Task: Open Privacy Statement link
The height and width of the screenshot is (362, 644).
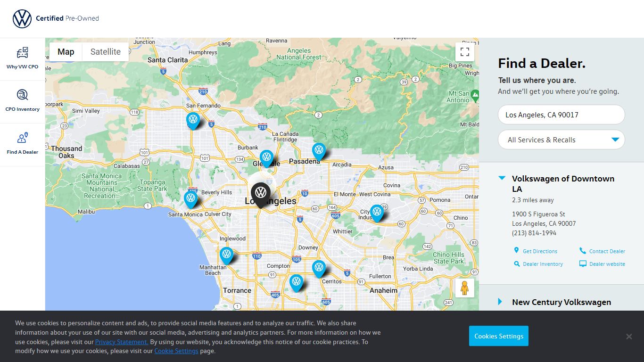Action: [122, 342]
